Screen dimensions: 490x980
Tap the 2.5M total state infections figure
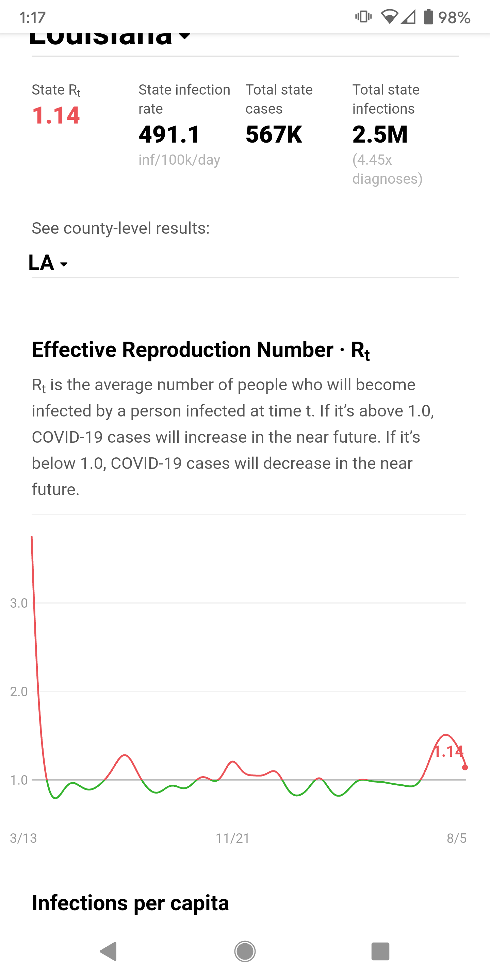click(x=380, y=134)
